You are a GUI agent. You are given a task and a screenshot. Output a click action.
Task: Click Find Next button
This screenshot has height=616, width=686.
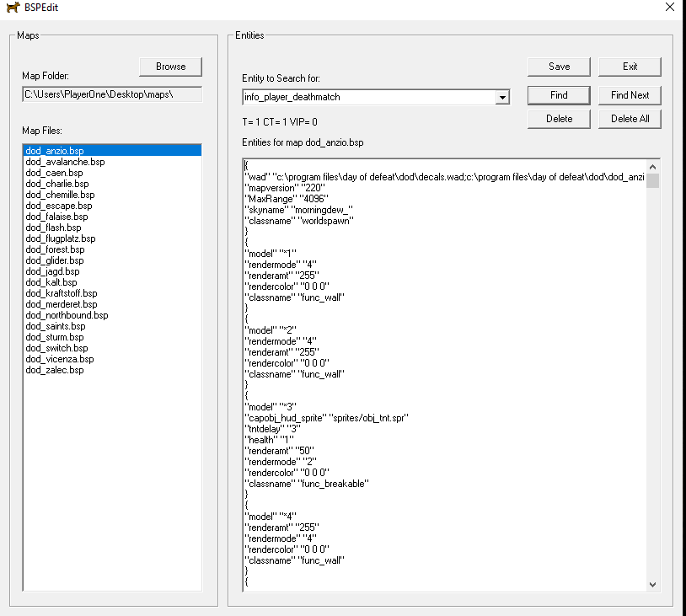(630, 95)
